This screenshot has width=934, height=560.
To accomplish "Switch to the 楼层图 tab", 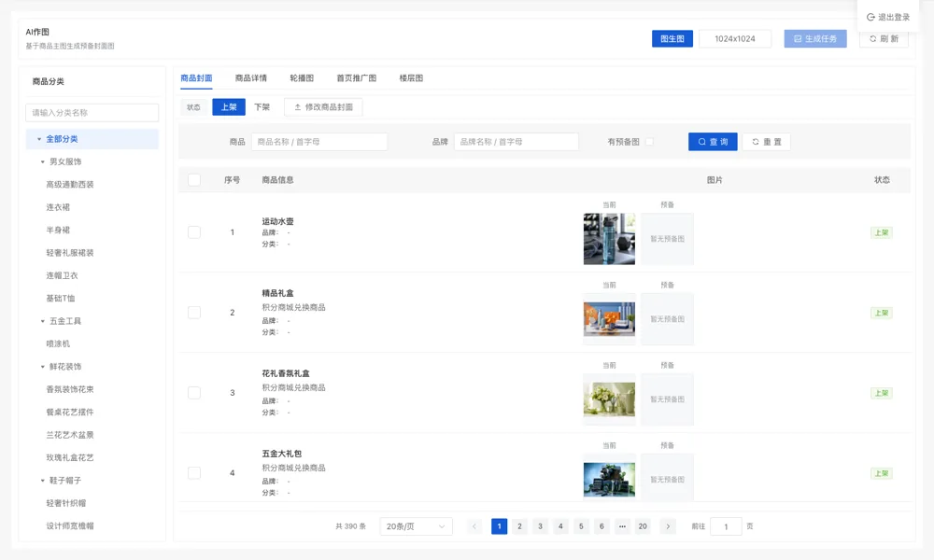I will (x=411, y=78).
